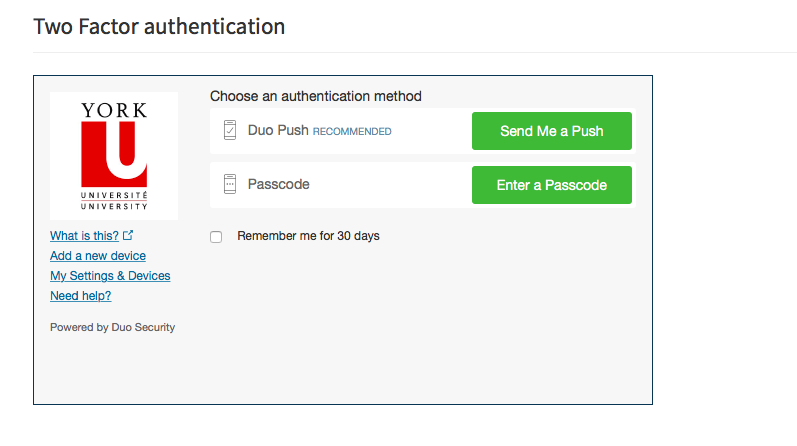This screenshot has width=797, height=446.
Task: Click the York University logo
Action: click(x=114, y=156)
